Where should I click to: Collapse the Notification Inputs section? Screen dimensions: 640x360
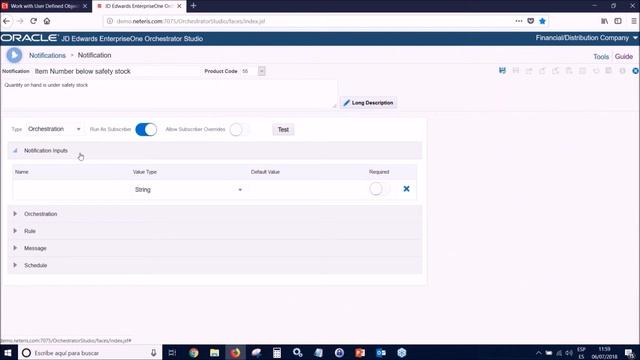coord(15,151)
